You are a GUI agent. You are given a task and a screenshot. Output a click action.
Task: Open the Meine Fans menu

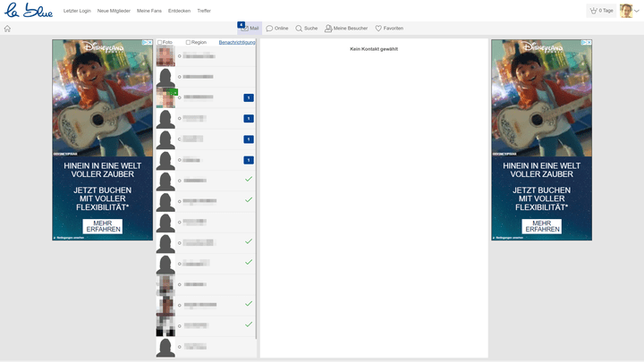pos(149,11)
